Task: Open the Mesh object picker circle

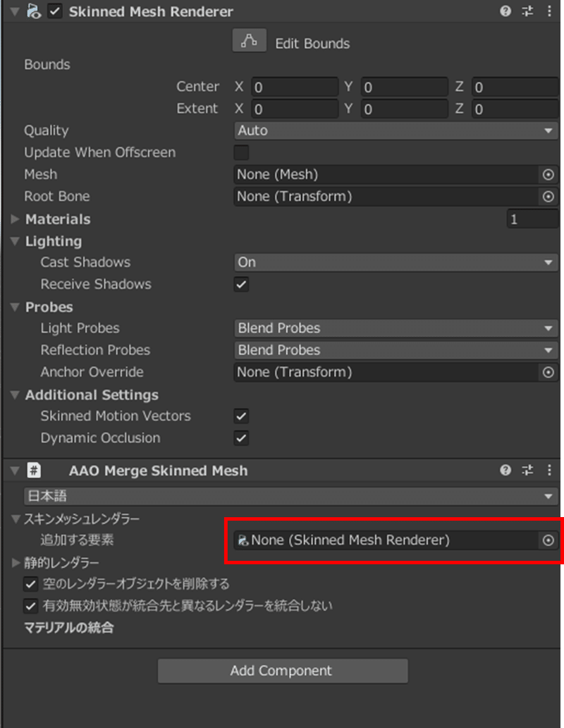Action: pos(548,174)
